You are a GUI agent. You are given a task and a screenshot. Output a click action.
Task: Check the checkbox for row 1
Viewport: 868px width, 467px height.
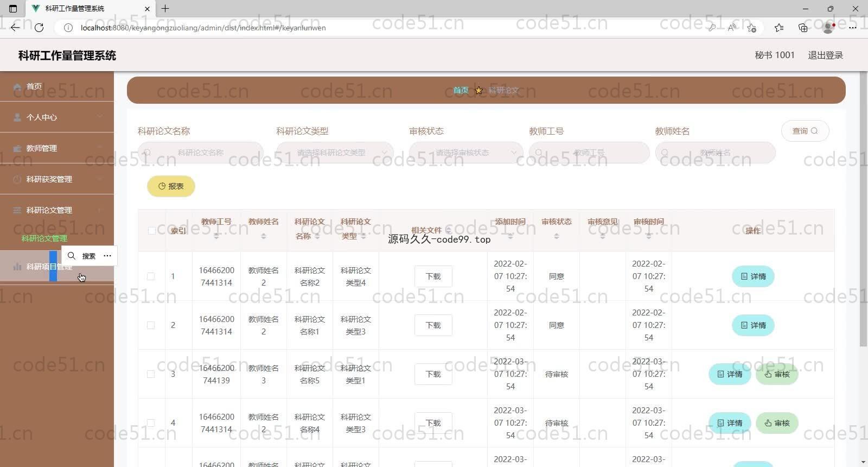pyautogui.click(x=151, y=276)
